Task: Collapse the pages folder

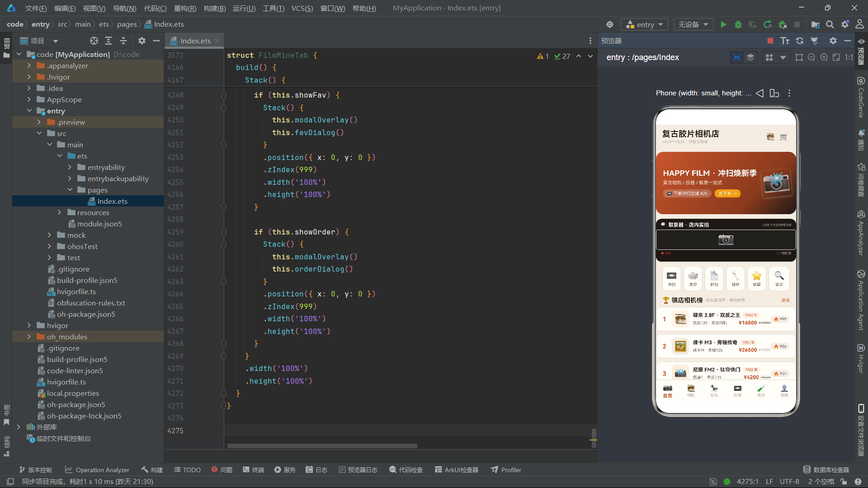Action: (70, 190)
